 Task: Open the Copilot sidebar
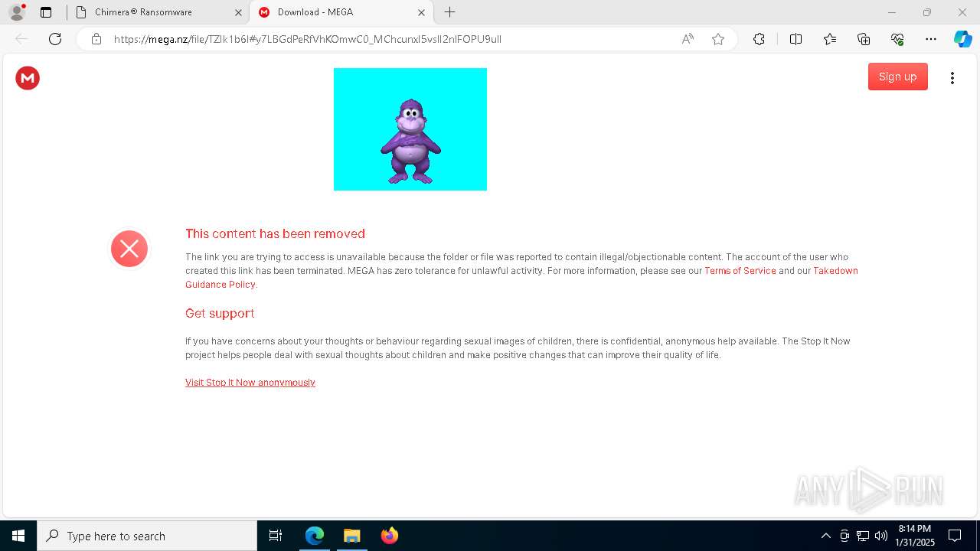pos(962,39)
